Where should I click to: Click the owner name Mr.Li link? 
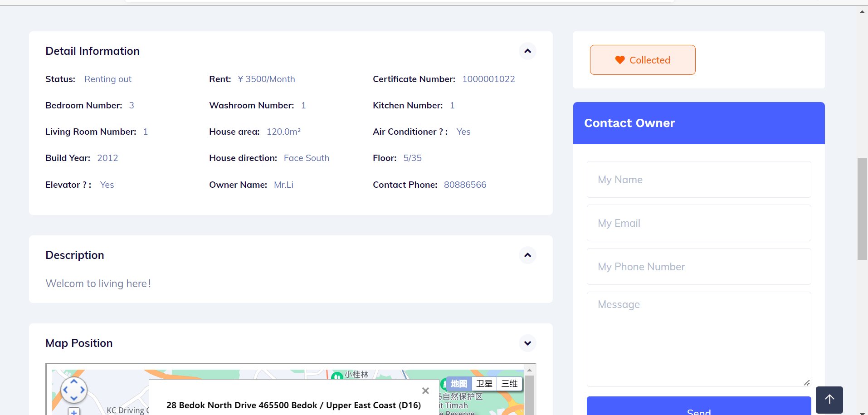(283, 185)
